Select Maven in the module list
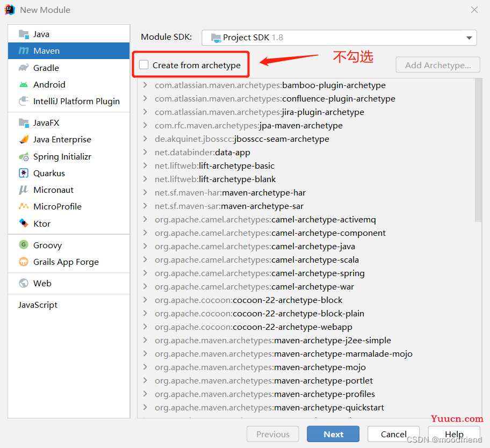 69,50
